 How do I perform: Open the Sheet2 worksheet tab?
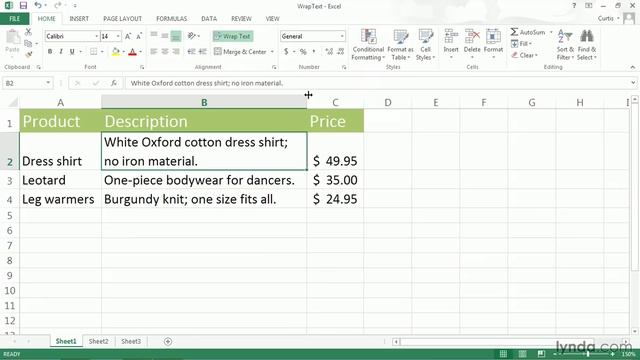pos(98,341)
